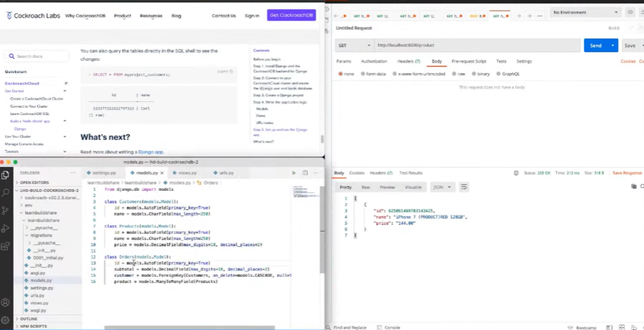
Task: Click the Cockroach Labs logo
Action: coord(33,16)
